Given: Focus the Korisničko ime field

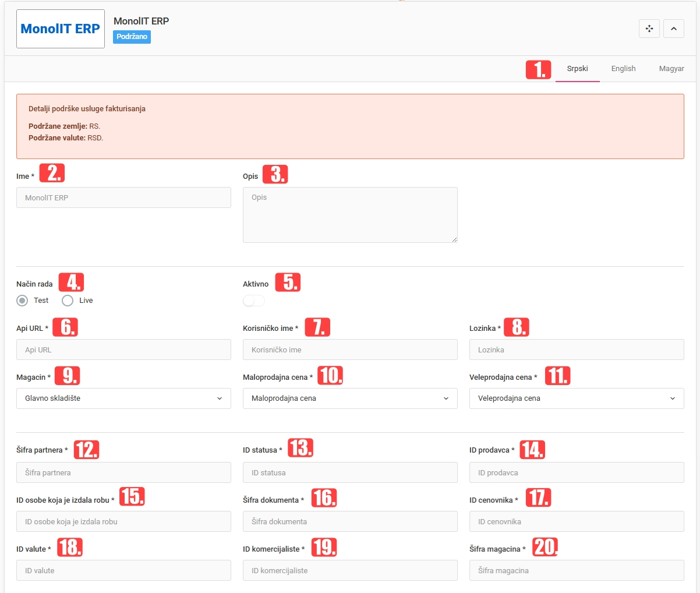Looking at the screenshot, I should point(350,350).
